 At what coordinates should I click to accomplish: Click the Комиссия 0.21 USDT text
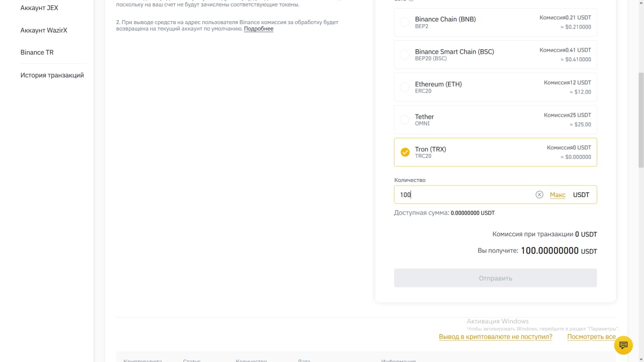tap(565, 18)
